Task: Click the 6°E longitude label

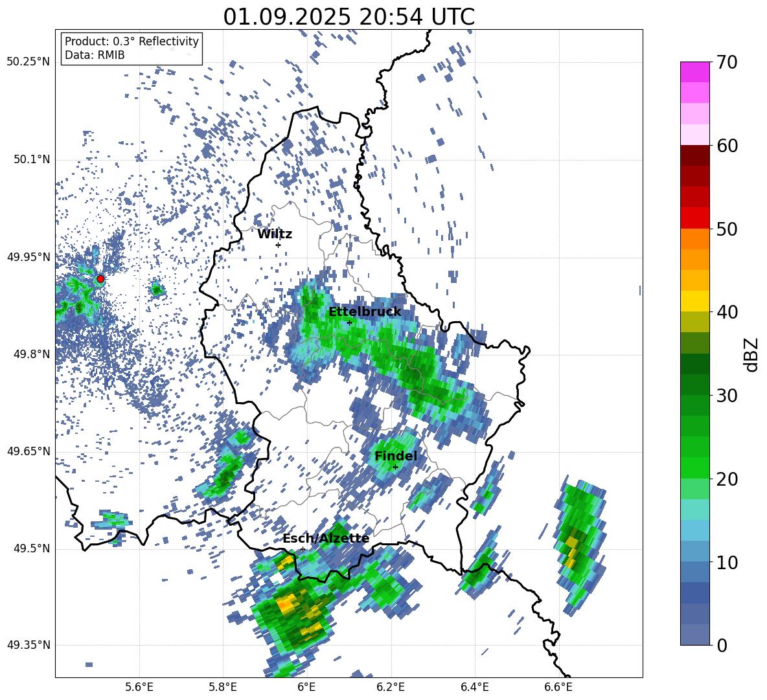Action: [x=306, y=687]
